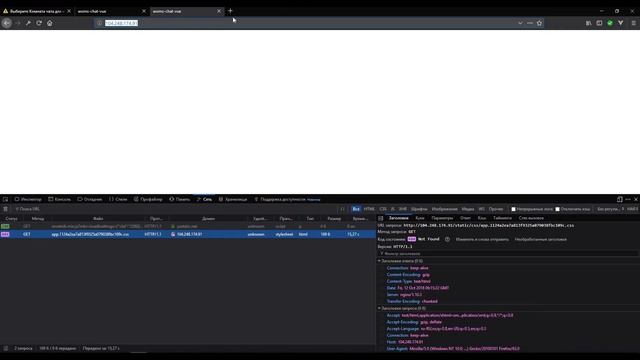Screen dimensions: 640x360
Task: Filter network requests by WS
Action: [x=482, y=209]
